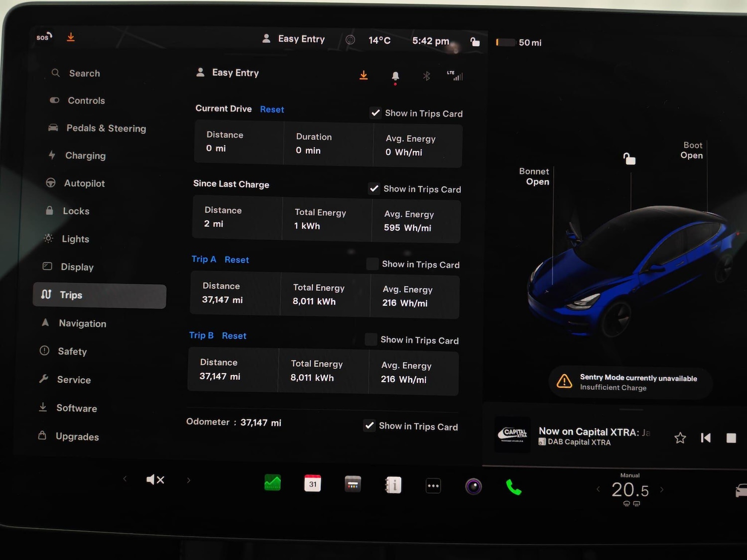This screenshot has width=747, height=560.
Task: Reset the Current Drive trip data
Action: [x=272, y=109]
